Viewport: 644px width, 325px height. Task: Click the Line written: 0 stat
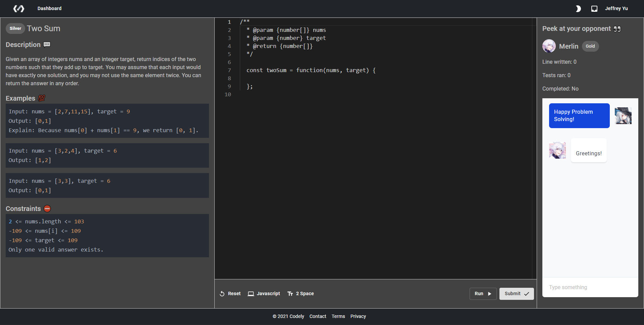pos(559,62)
